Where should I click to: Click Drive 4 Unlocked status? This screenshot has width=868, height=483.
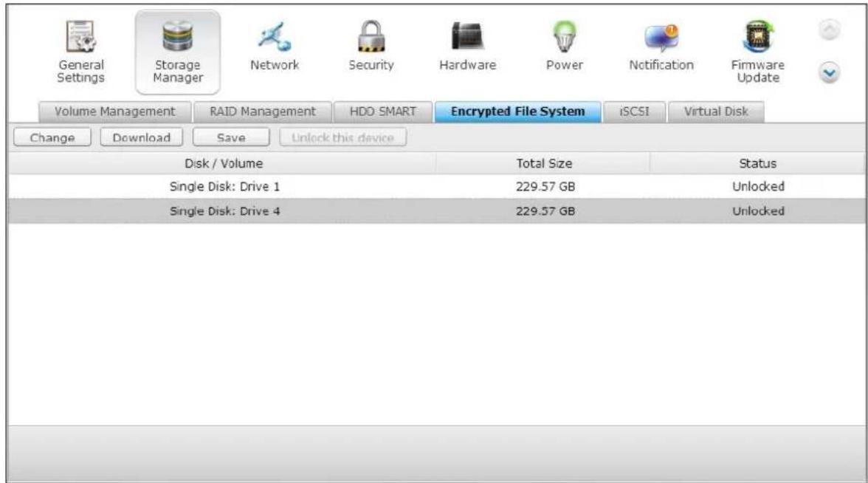(x=758, y=211)
